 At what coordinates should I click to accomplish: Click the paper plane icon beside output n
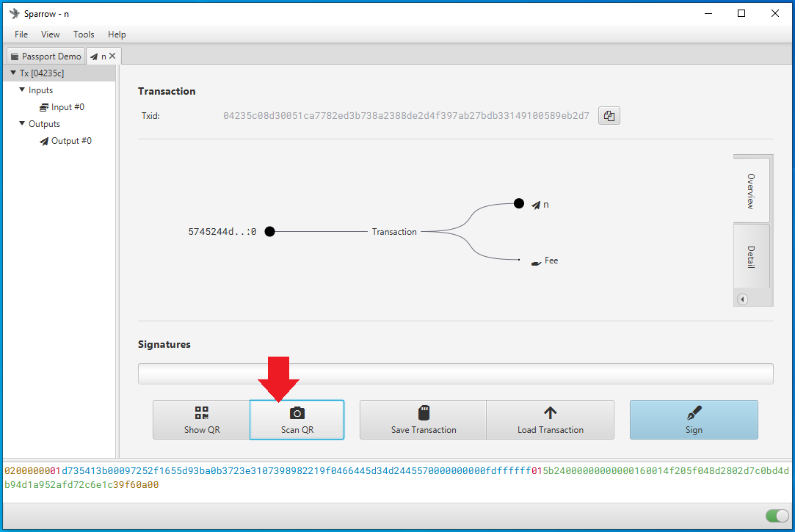pos(535,205)
